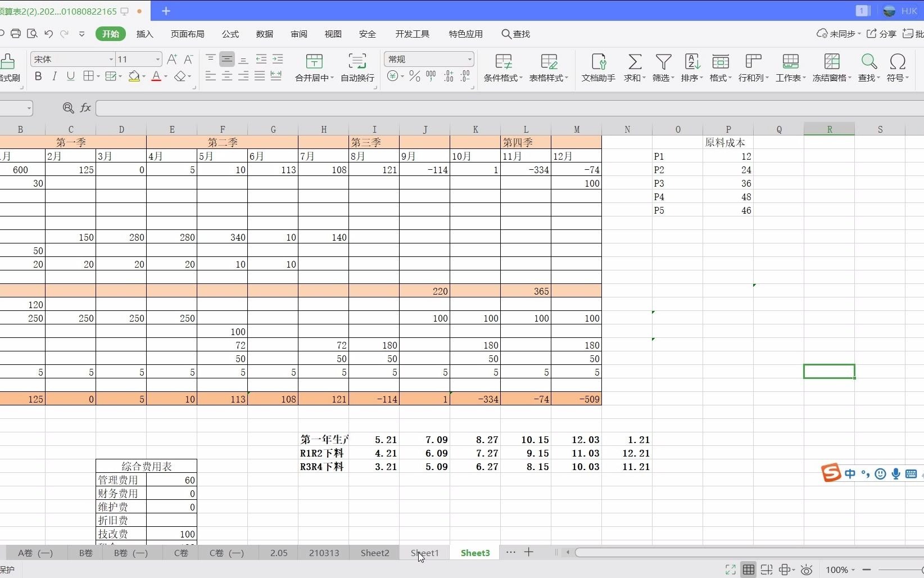
Task: Toggle italic formatting
Action: [x=55, y=76]
